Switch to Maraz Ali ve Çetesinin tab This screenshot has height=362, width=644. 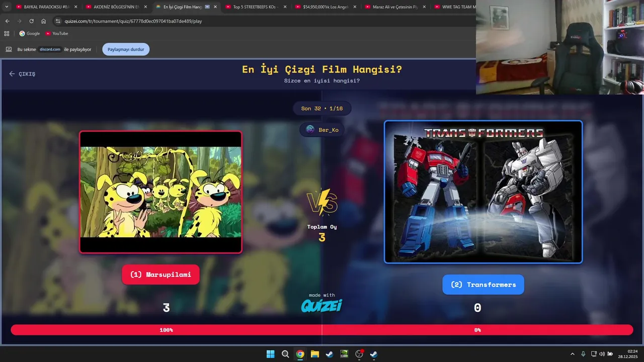click(394, 7)
